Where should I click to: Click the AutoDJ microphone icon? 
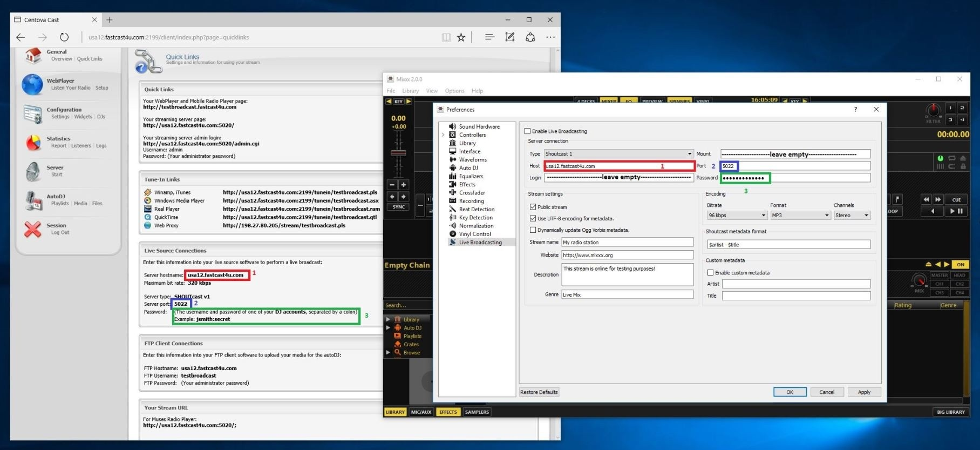click(x=33, y=200)
